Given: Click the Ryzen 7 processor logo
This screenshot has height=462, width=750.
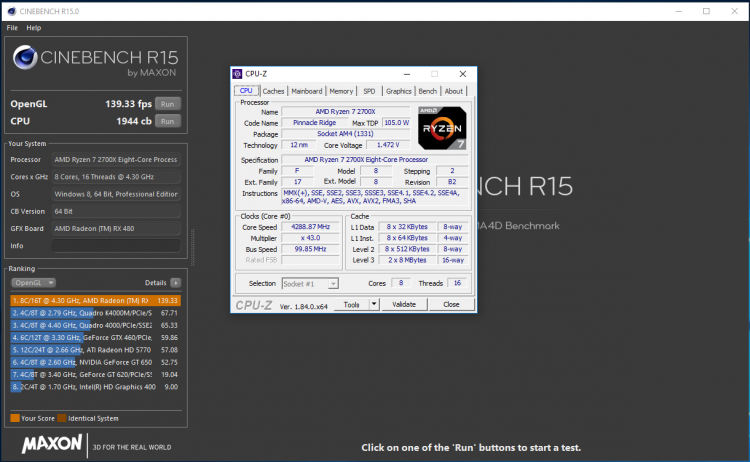Looking at the screenshot, I should point(442,128).
